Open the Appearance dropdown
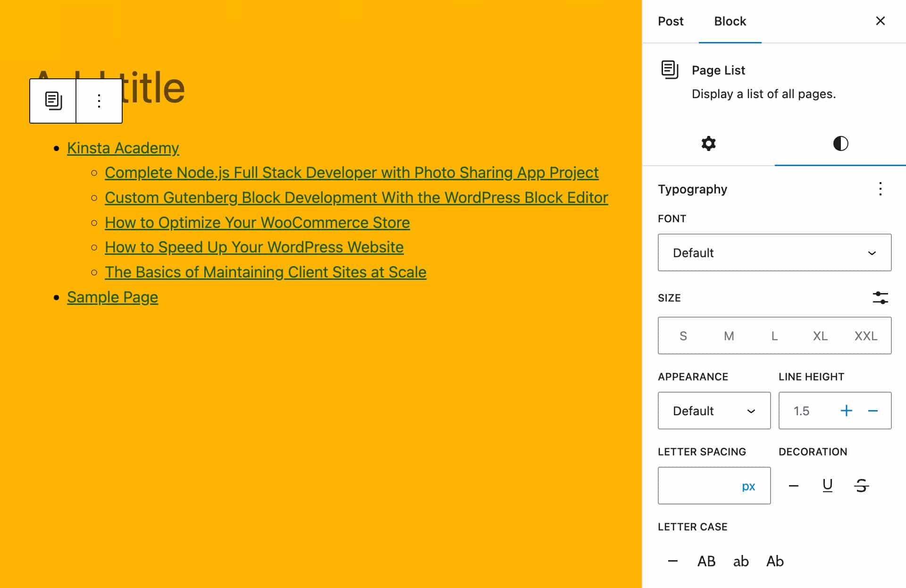 coord(713,411)
